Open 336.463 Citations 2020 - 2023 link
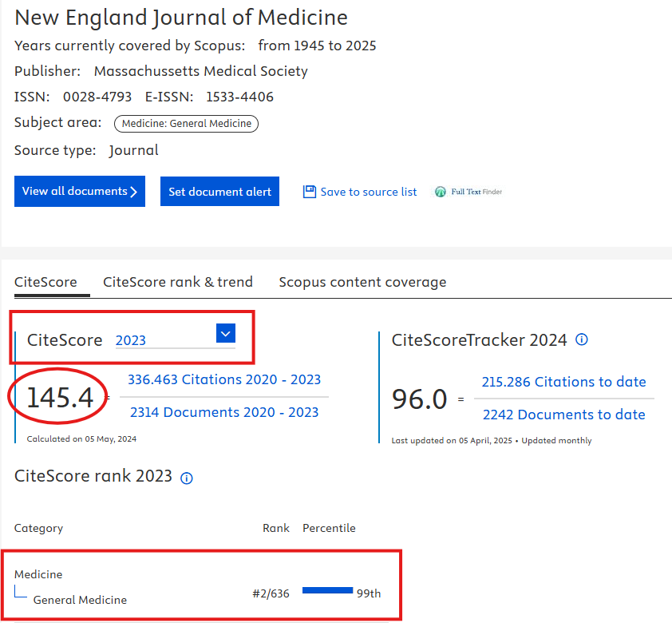The width and height of the screenshot is (672, 623). (224, 379)
